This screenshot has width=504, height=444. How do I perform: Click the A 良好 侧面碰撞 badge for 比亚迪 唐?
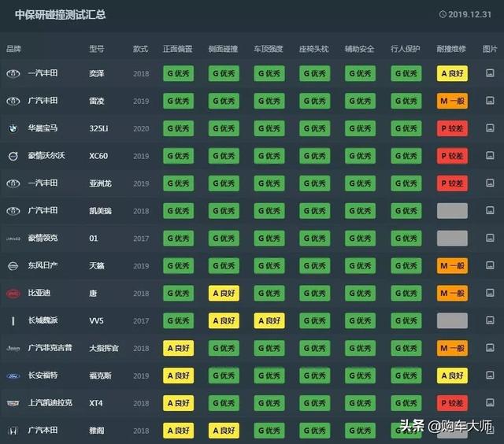click(x=224, y=294)
